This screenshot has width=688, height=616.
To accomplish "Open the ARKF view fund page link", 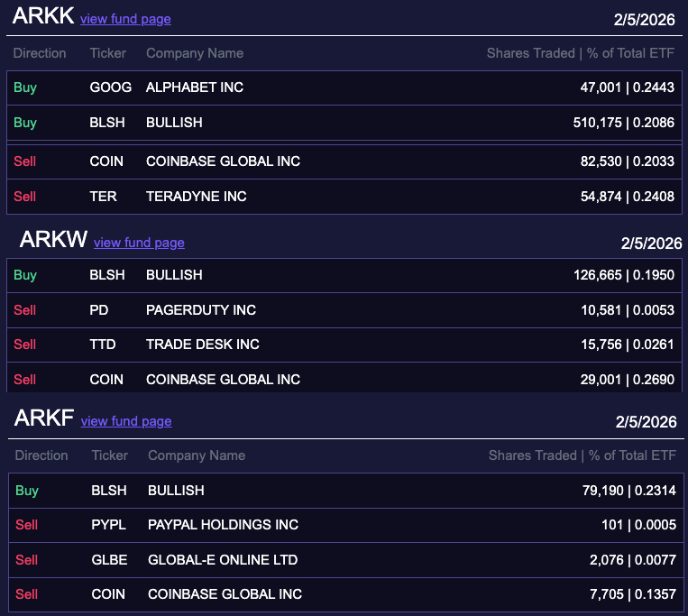I will [x=126, y=421].
